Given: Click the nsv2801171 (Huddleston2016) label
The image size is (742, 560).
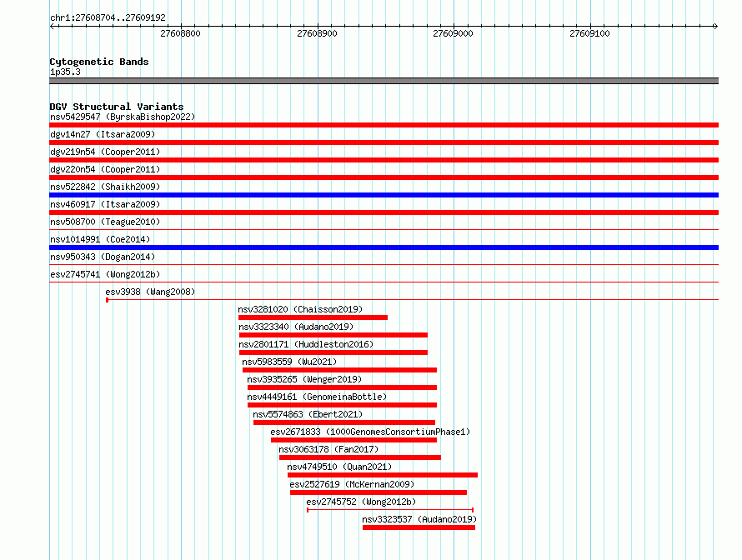Looking at the screenshot, I should (x=306, y=344).
